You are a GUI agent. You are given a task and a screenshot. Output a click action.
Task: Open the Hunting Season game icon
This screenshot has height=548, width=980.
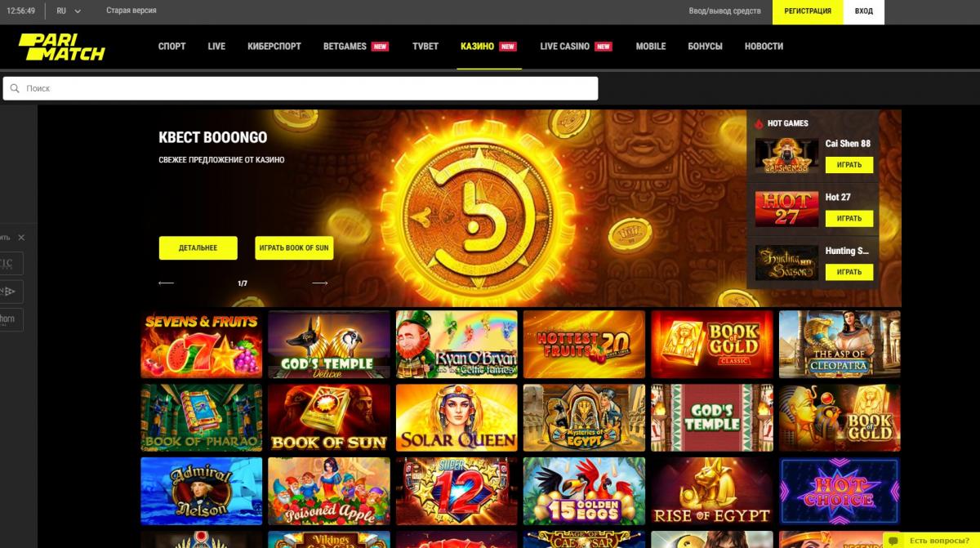(786, 263)
